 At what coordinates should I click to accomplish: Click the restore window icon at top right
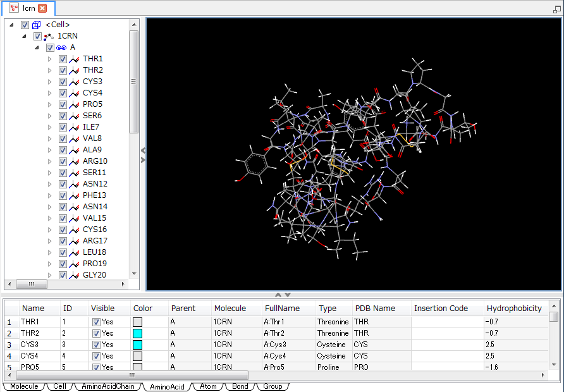coord(556,9)
